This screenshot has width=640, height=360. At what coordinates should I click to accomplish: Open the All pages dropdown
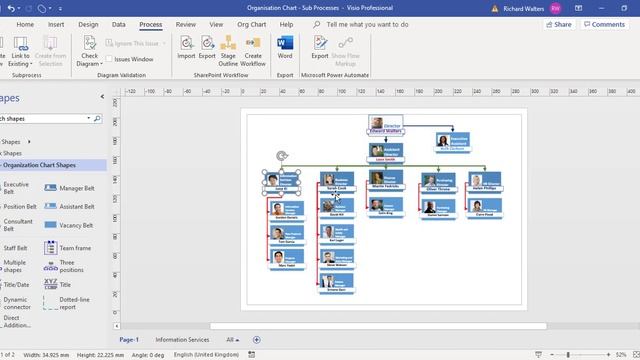(233, 340)
